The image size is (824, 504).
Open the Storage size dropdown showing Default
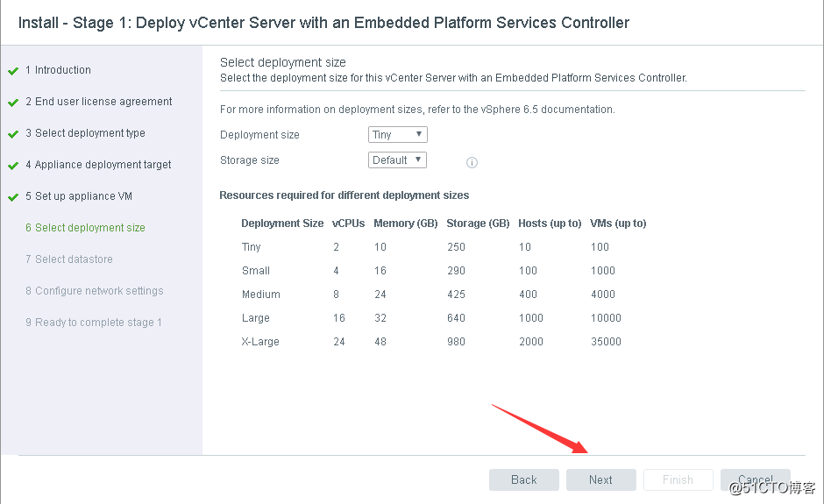[397, 160]
